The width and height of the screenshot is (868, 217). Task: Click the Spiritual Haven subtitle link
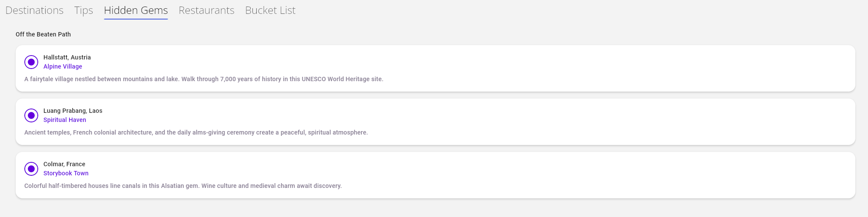pyautogui.click(x=65, y=120)
